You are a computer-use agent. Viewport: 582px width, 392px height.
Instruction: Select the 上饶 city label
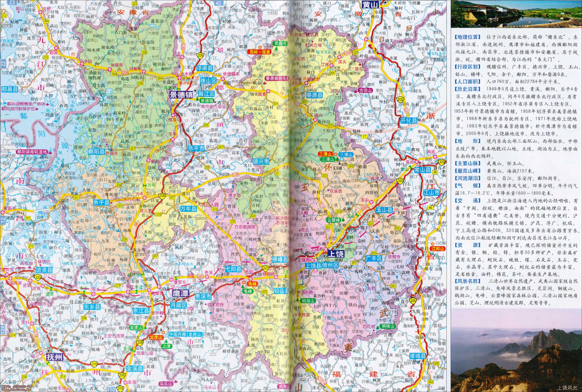336,254
